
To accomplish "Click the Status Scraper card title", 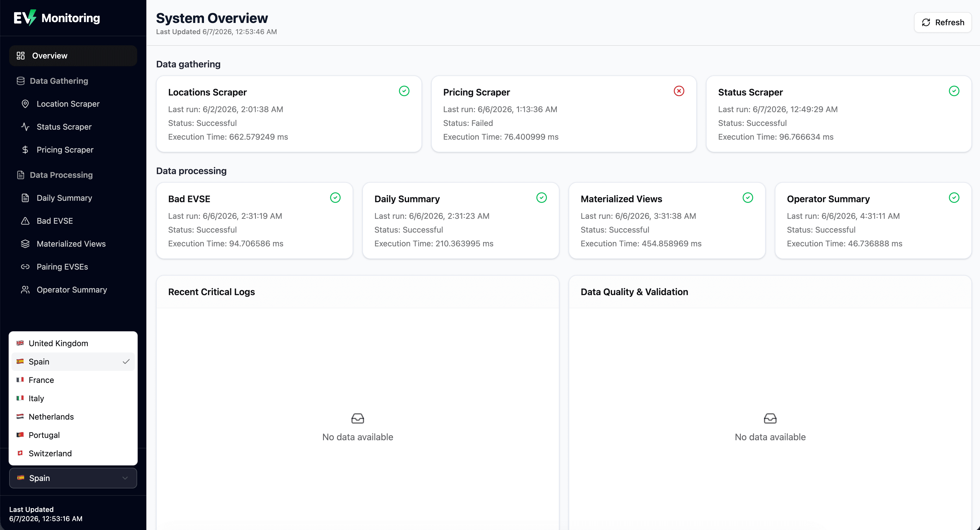I will (750, 92).
